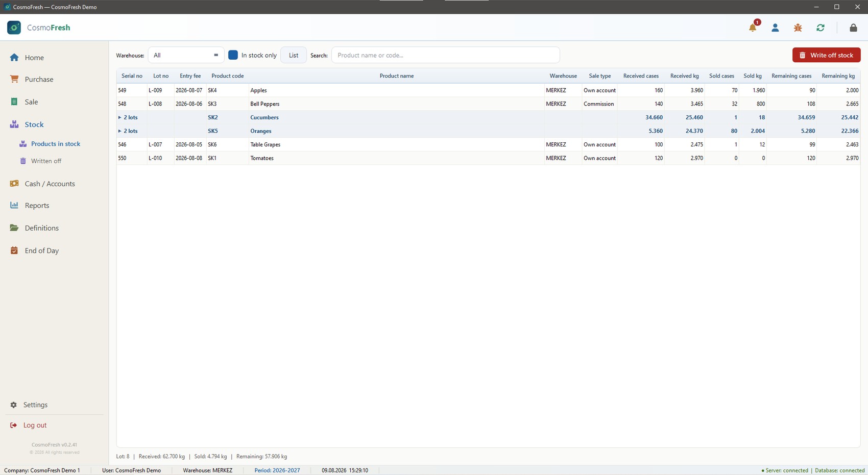Click the Entry fee column header
Image resolution: width=868 pixels, height=475 pixels.
[x=190, y=76]
